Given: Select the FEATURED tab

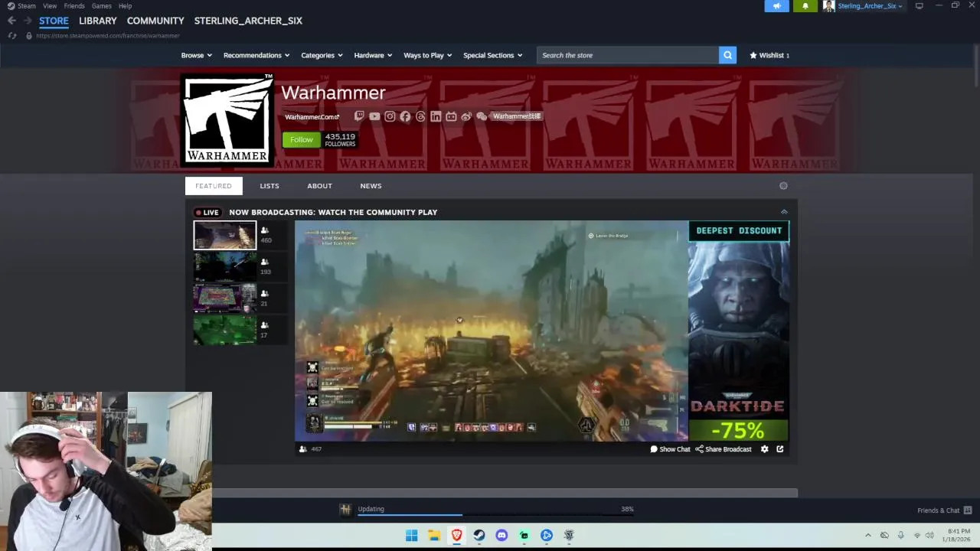Looking at the screenshot, I should 214,186.
